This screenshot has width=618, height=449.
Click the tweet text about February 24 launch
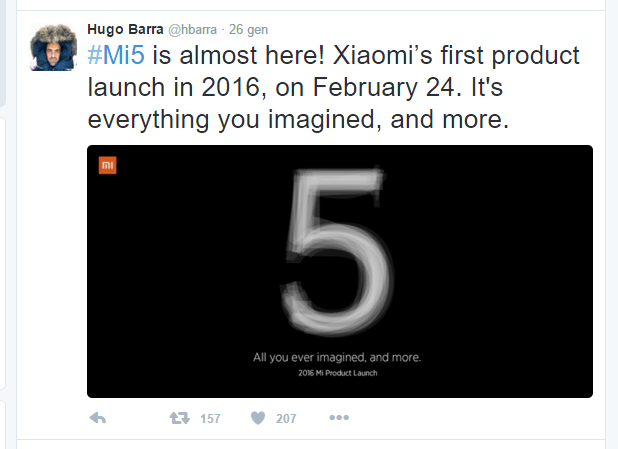[x=333, y=87]
